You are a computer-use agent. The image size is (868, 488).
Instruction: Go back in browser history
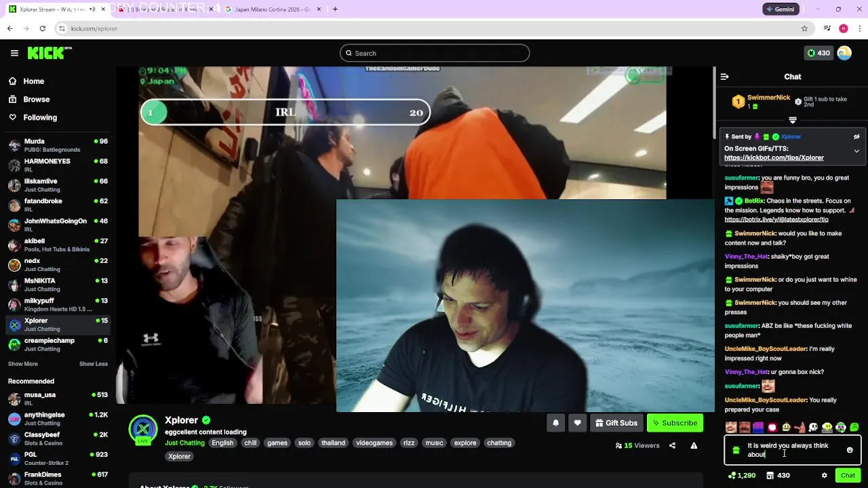9,28
